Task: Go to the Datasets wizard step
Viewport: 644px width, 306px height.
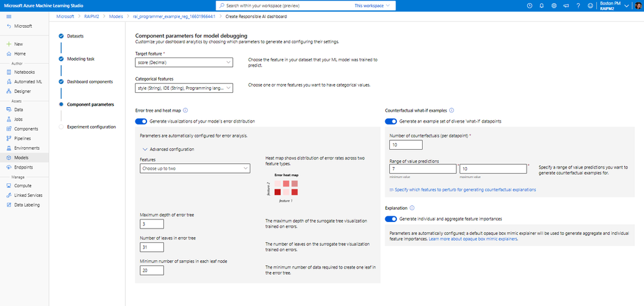Action: coord(75,36)
